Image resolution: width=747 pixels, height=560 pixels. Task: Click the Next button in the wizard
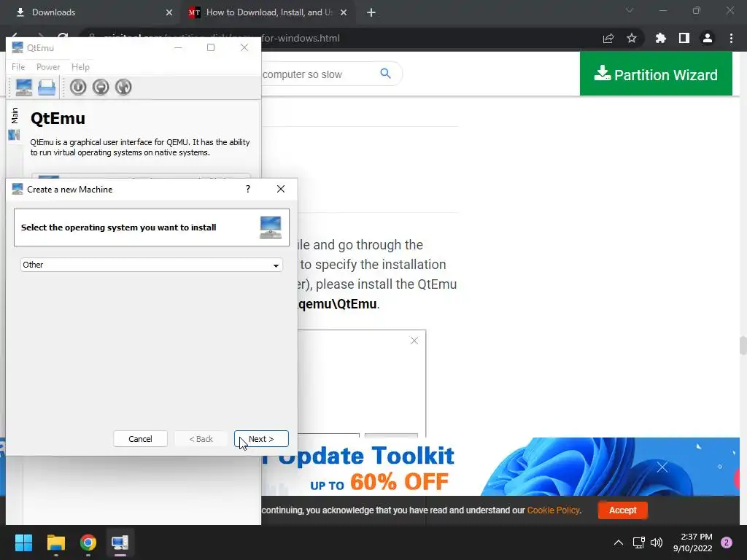tap(261, 438)
